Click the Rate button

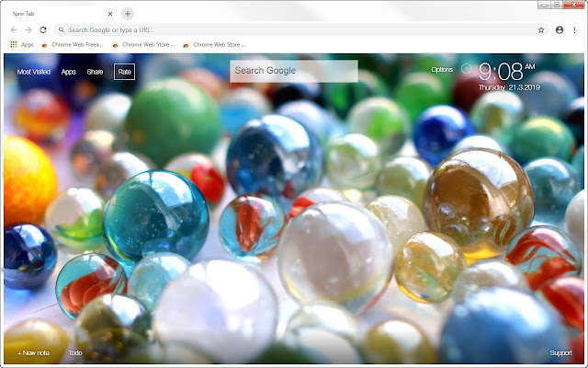[125, 72]
